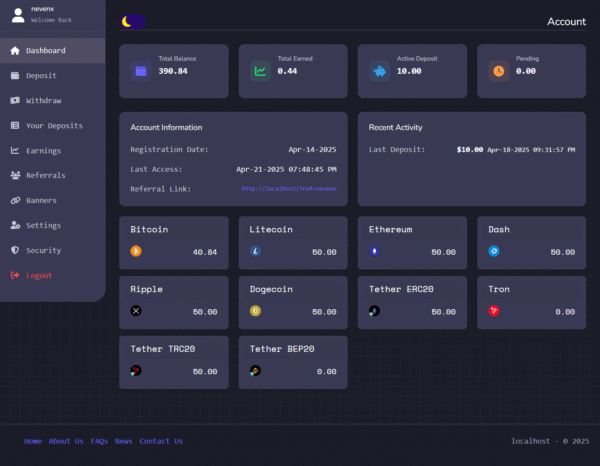Click the News footer link
Image resolution: width=600 pixels, height=466 pixels.
click(x=123, y=441)
